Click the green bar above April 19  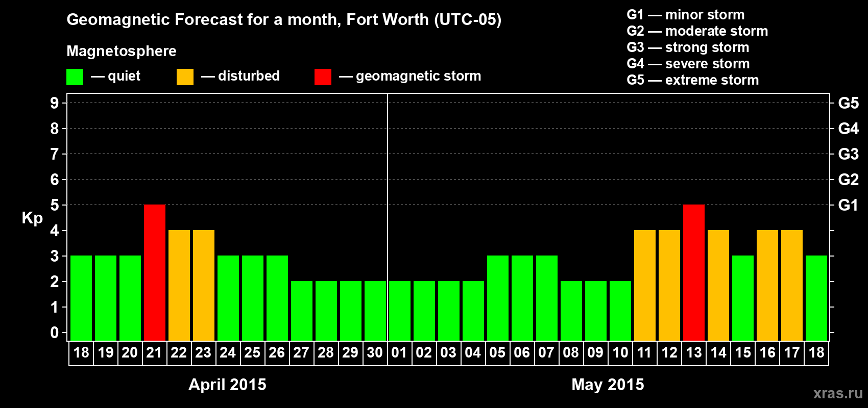click(106, 298)
